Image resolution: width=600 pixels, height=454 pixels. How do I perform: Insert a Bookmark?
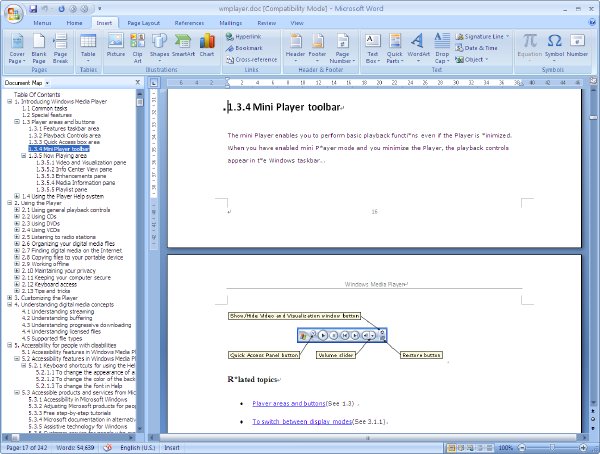point(244,48)
